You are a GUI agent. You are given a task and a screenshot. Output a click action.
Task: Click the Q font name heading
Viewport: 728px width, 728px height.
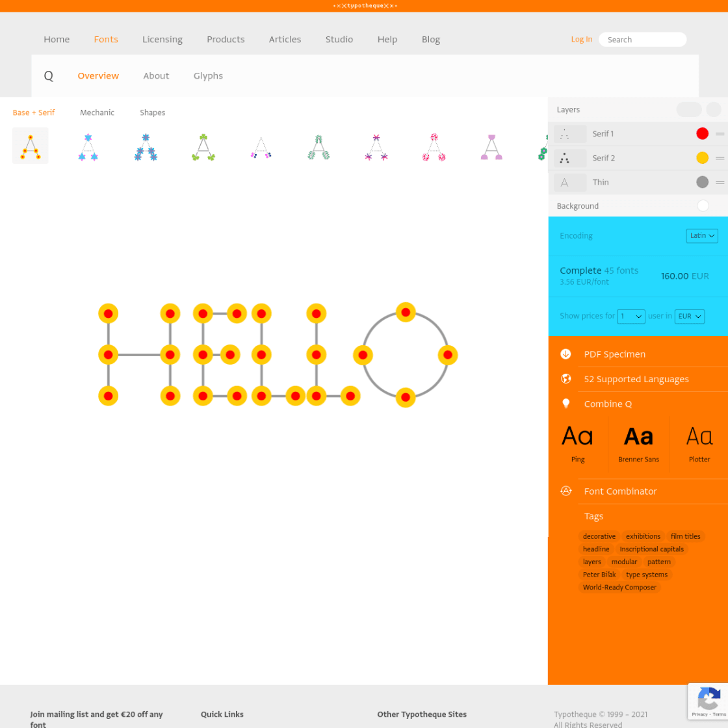click(x=48, y=75)
